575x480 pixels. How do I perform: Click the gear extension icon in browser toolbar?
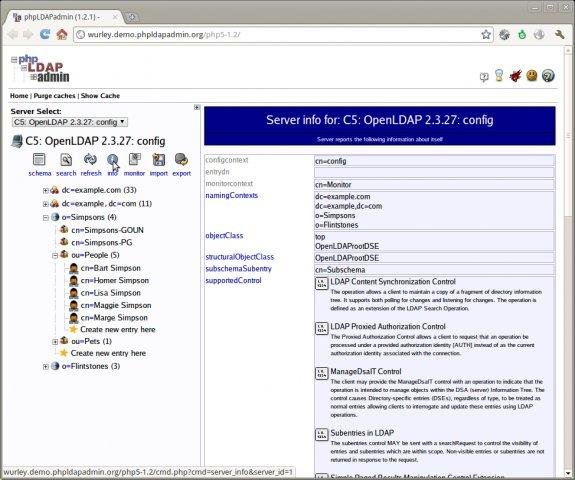505,34
